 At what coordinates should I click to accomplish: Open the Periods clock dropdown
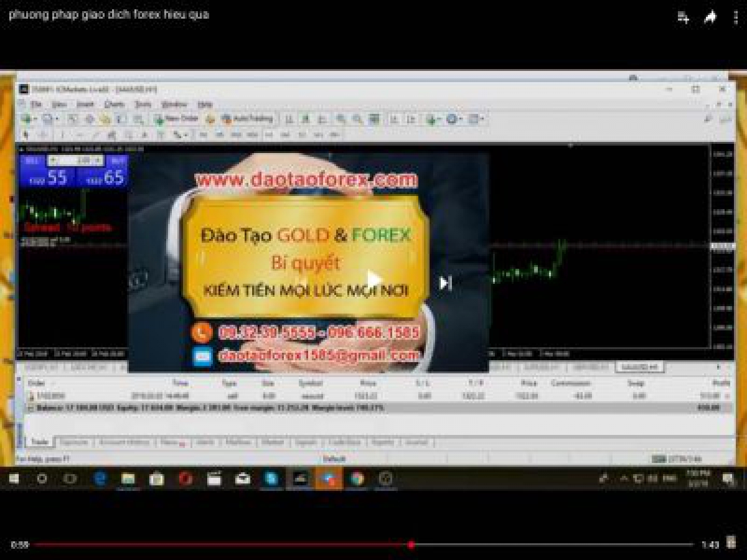tap(455, 118)
